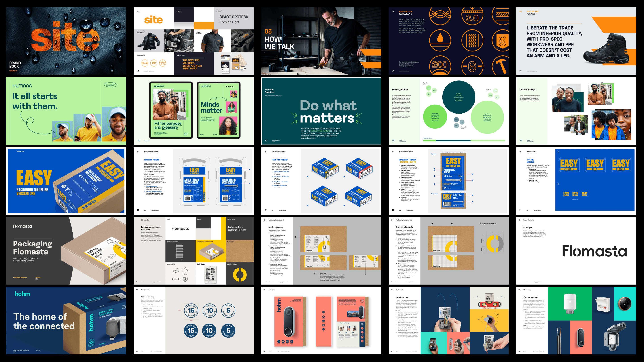Click the orange circular "200" icon
The height and width of the screenshot is (362, 644).
(440, 65)
